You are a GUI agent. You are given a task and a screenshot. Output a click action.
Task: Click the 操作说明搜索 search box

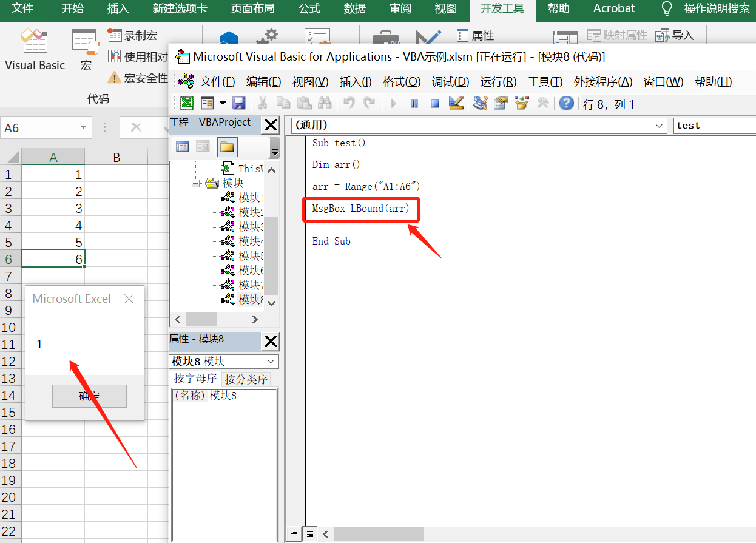706,8
